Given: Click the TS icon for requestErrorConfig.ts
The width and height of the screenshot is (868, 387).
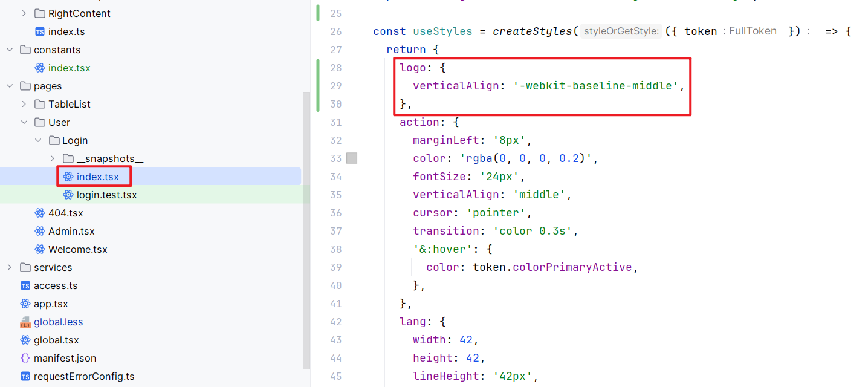Looking at the screenshot, I should click(25, 376).
